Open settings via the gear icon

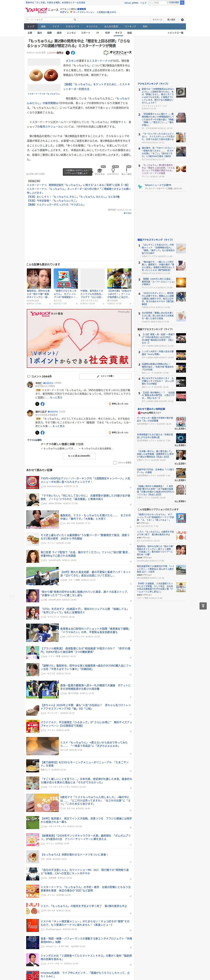coord(182,20)
